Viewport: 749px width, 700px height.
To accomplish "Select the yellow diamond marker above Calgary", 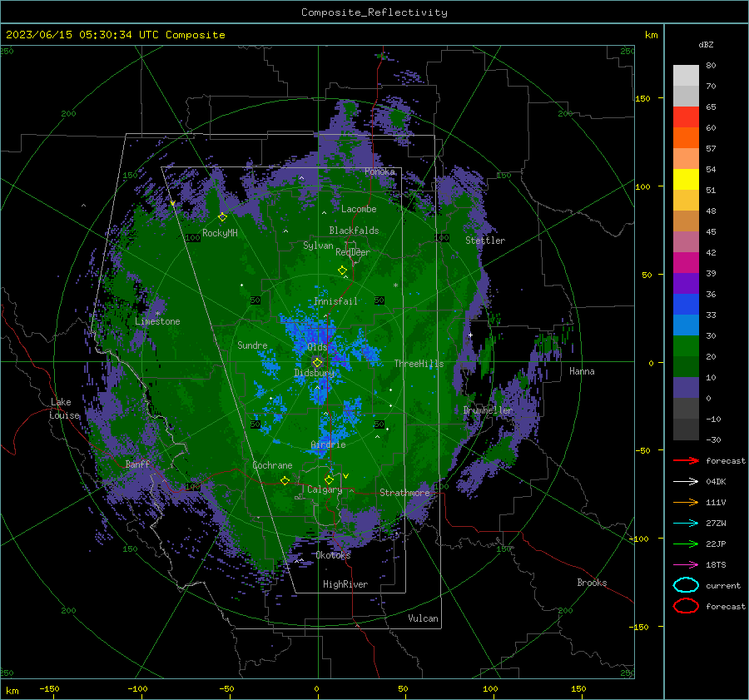I will (x=329, y=479).
